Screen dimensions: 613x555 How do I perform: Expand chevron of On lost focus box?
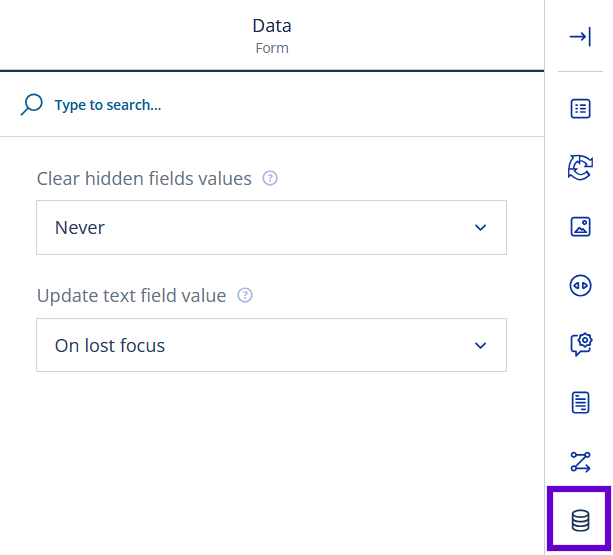tap(480, 345)
